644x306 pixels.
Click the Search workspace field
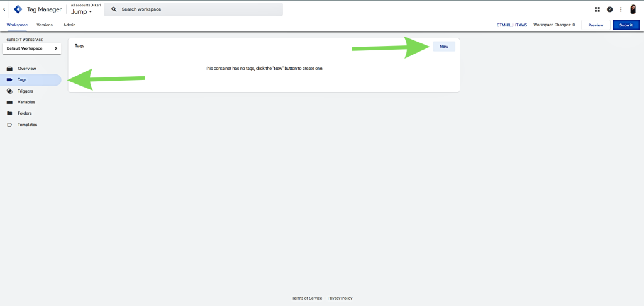click(x=195, y=9)
